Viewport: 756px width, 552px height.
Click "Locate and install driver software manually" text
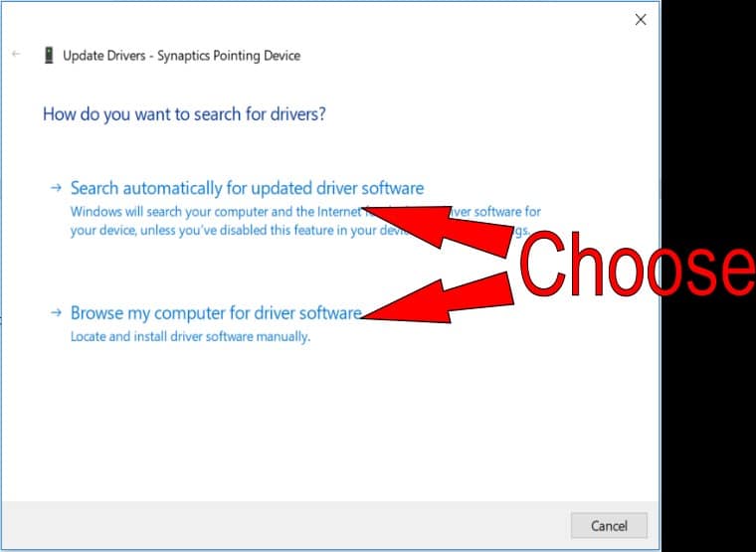(x=190, y=336)
